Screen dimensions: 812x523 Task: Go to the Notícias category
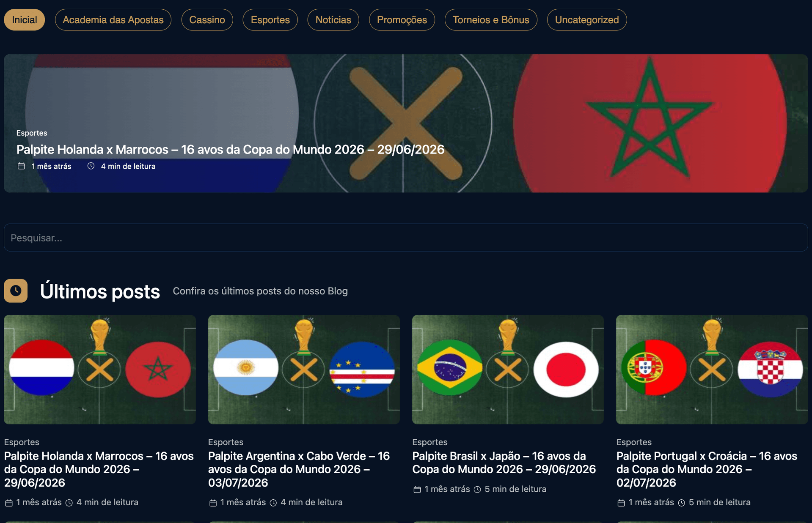tap(333, 20)
